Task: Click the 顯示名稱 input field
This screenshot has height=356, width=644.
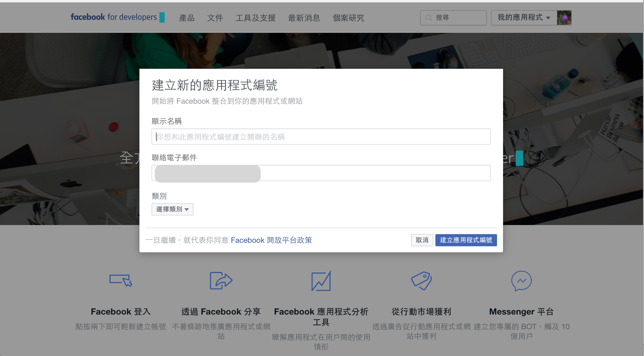Action: pos(321,137)
